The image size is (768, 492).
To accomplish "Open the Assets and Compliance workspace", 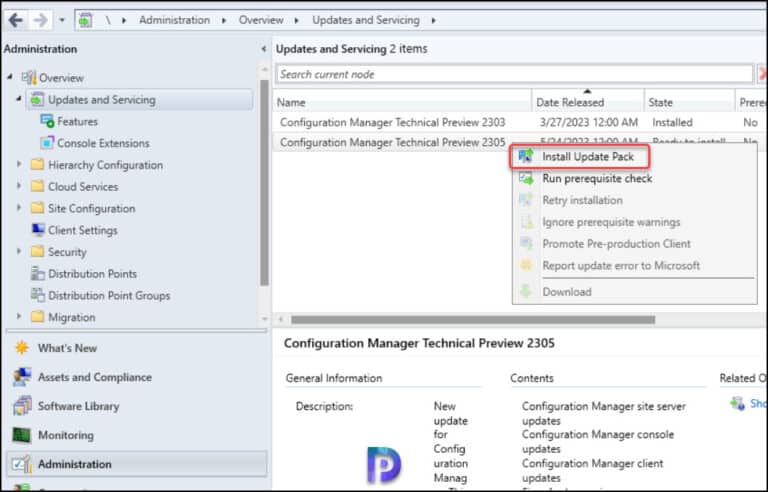I will 95,377.
